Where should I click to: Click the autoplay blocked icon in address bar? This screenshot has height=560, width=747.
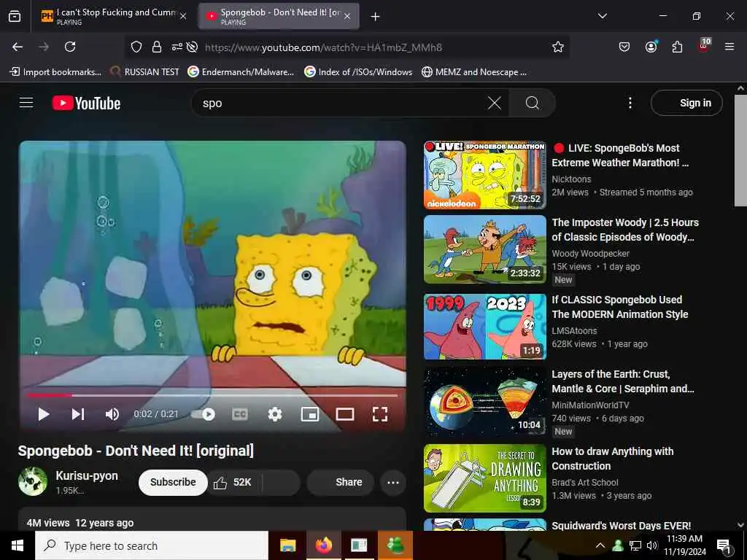click(192, 47)
